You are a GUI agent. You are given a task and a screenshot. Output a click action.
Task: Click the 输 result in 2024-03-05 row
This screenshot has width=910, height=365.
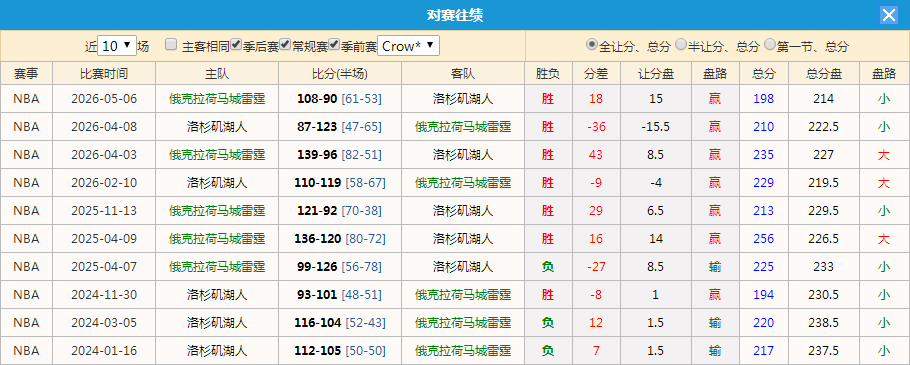[x=715, y=323]
